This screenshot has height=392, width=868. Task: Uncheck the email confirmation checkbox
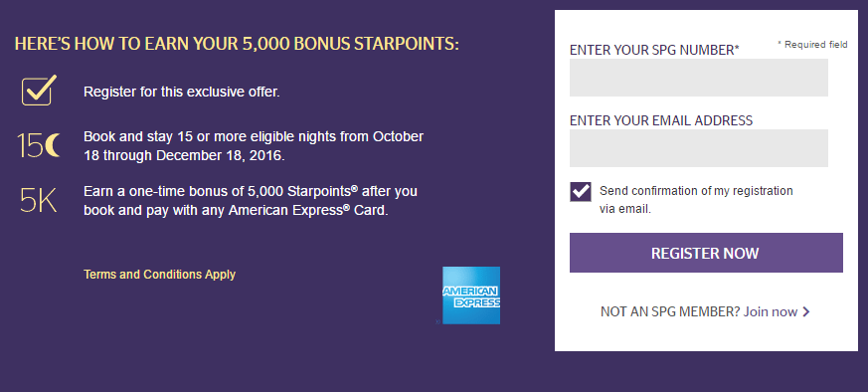click(581, 192)
